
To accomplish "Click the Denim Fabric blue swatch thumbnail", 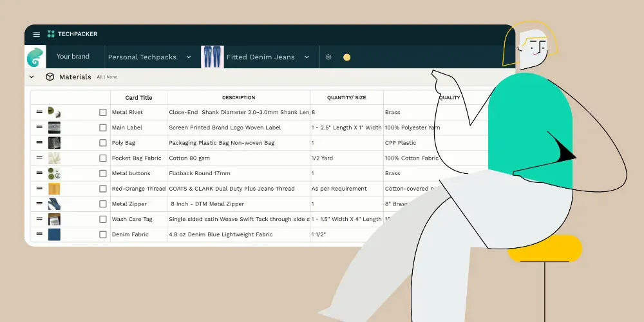I will coord(54,234).
